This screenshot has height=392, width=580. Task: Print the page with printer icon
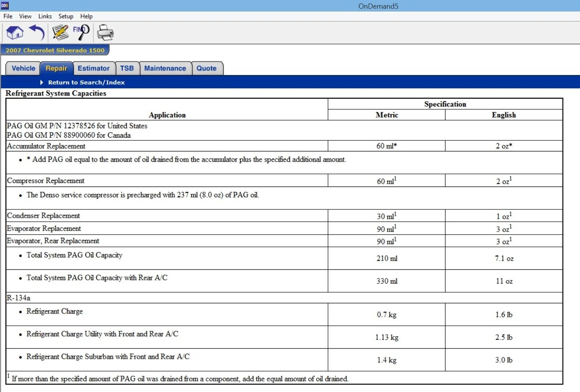coord(105,32)
